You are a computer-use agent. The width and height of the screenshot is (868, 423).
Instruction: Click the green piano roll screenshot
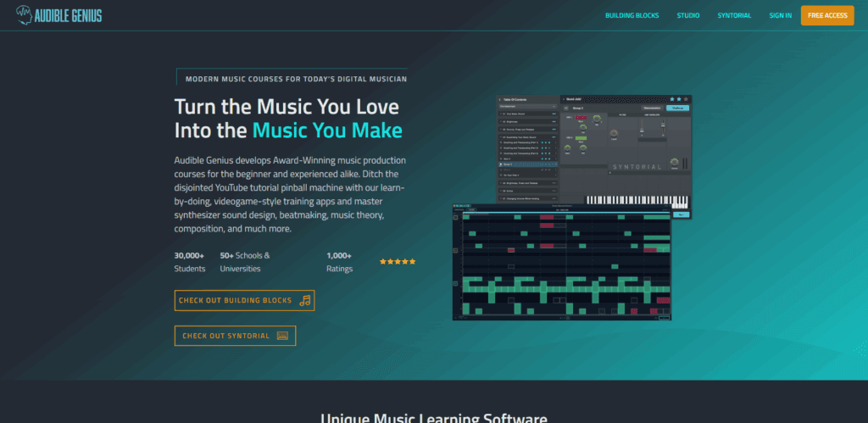[561, 262]
